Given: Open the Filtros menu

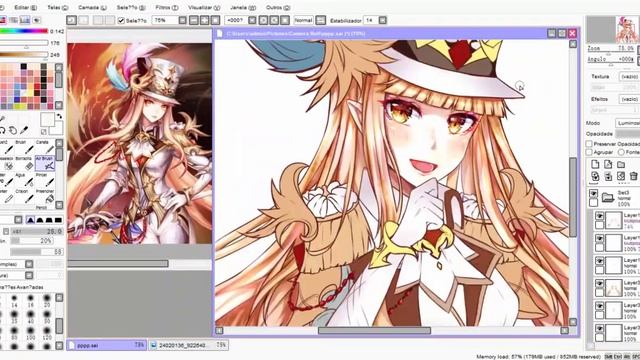Looking at the screenshot, I should [167, 7].
